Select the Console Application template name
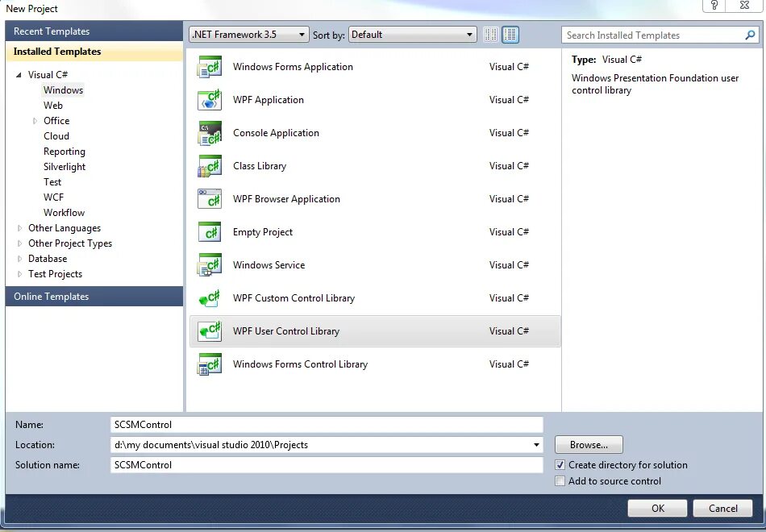Screen dimensions: 766x532 276,133
